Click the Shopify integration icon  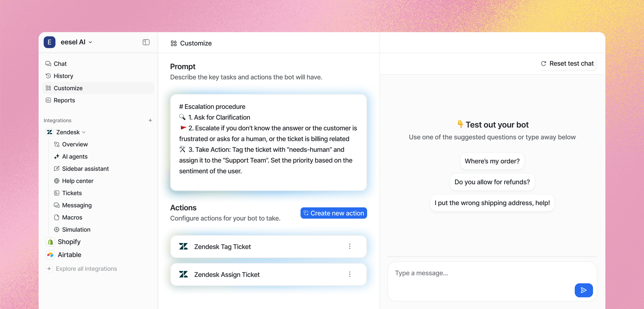pyautogui.click(x=50, y=242)
